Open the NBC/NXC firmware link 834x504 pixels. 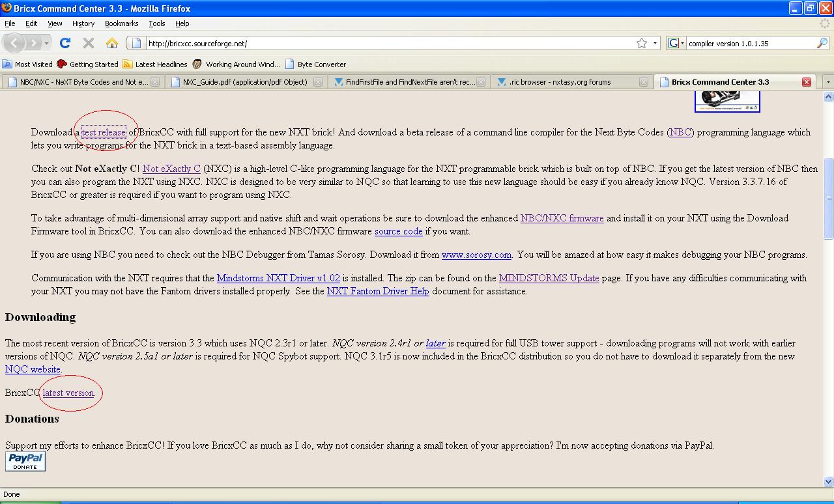tap(562, 218)
